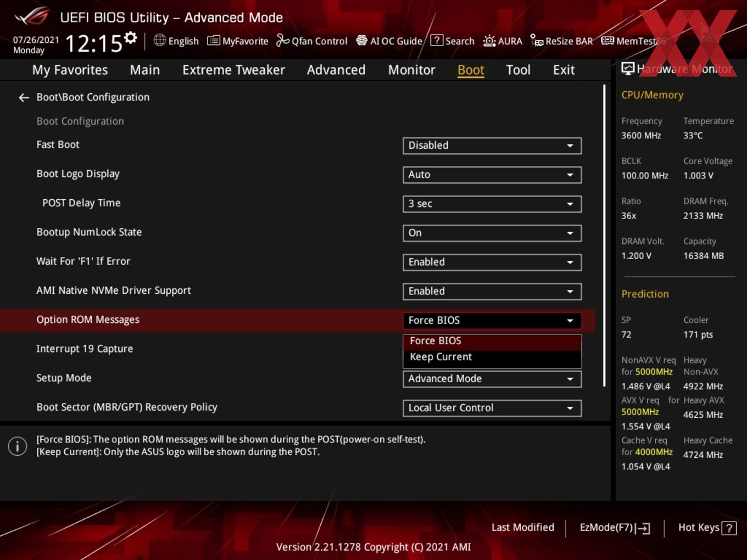Click the EzMode exit arrow icon

[643, 528]
